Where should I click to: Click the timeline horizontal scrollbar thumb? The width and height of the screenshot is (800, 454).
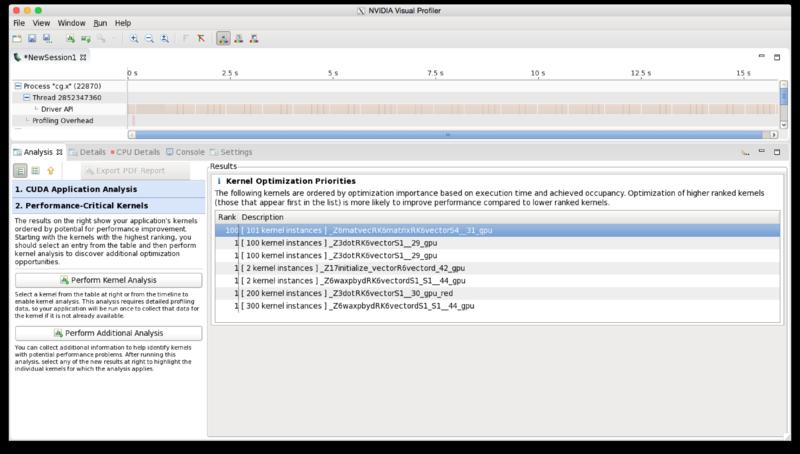pos(449,135)
